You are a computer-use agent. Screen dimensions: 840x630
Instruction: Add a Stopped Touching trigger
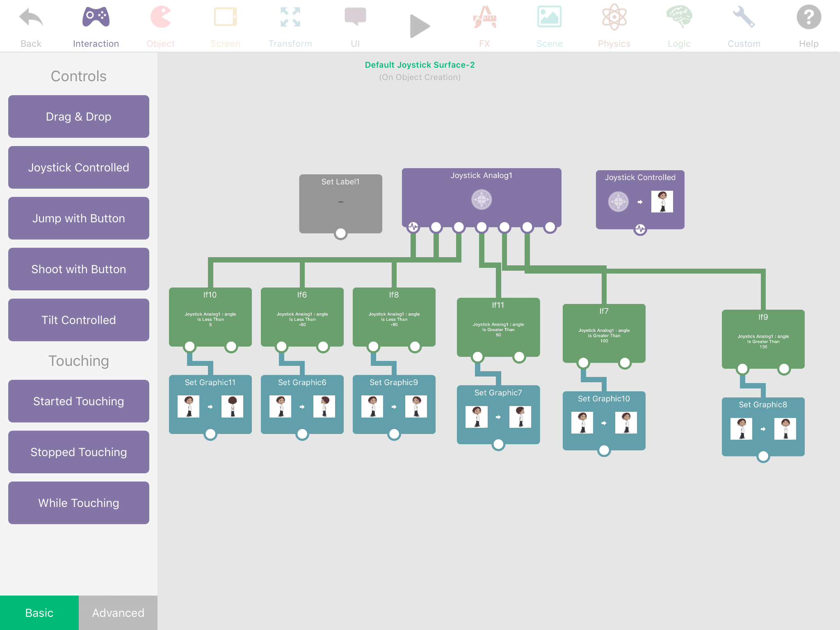(79, 452)
